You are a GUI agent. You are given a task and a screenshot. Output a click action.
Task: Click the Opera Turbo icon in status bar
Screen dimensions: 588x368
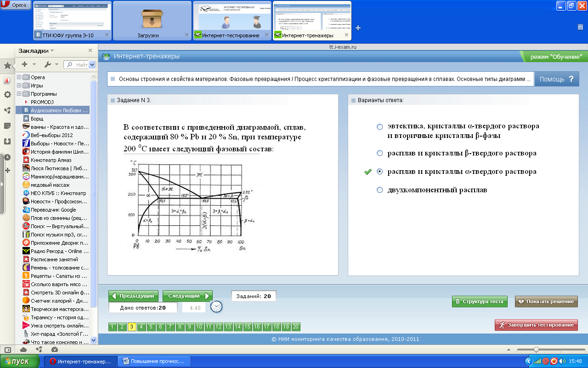tap(55, 350)
